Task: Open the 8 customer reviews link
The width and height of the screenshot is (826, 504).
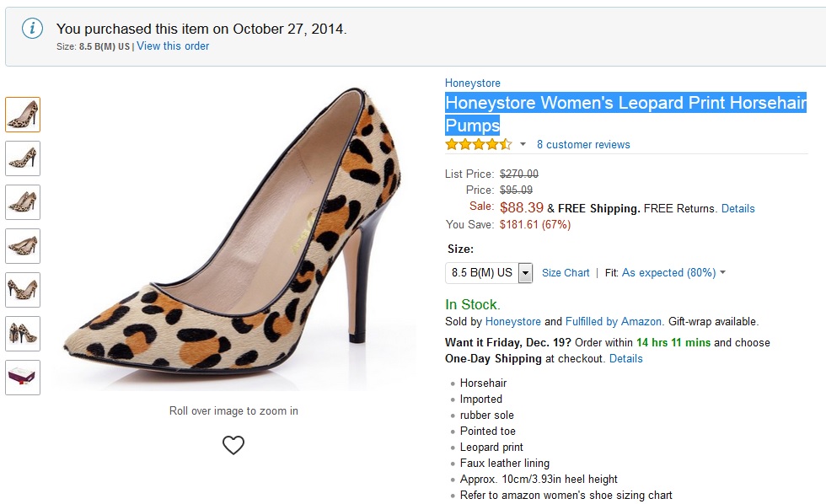Action: point(583,145)
